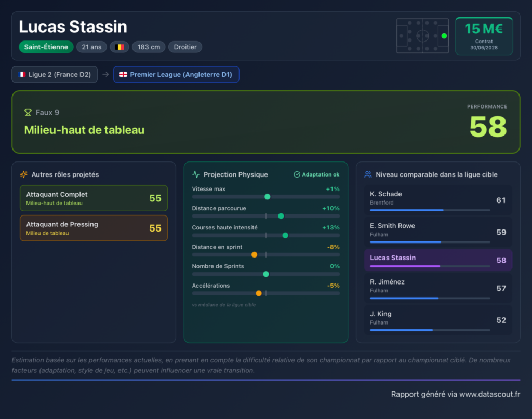The width and height of the screenshot is (532, 419).
Task: Click the Adaptation ok checkmark icon
Action: tap(297, 174)
